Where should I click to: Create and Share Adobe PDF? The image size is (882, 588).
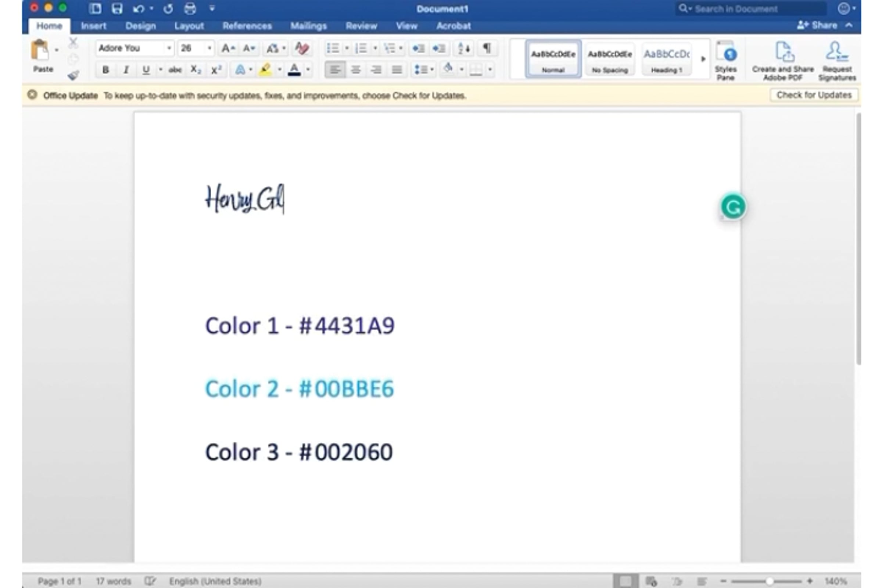tap(783, 61)
